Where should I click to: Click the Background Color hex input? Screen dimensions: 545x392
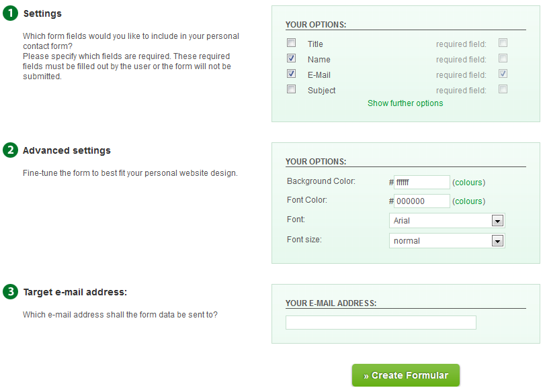421,183
